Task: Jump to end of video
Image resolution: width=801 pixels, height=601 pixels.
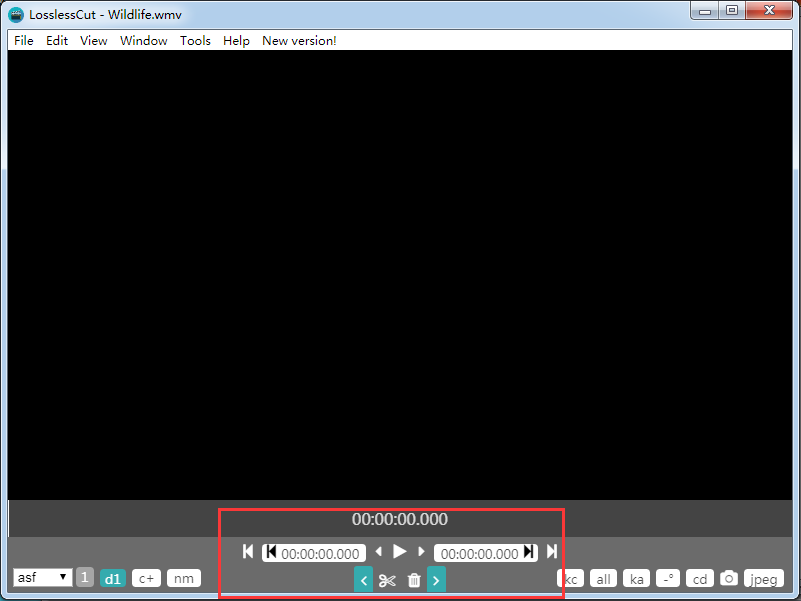Action: 552,552
